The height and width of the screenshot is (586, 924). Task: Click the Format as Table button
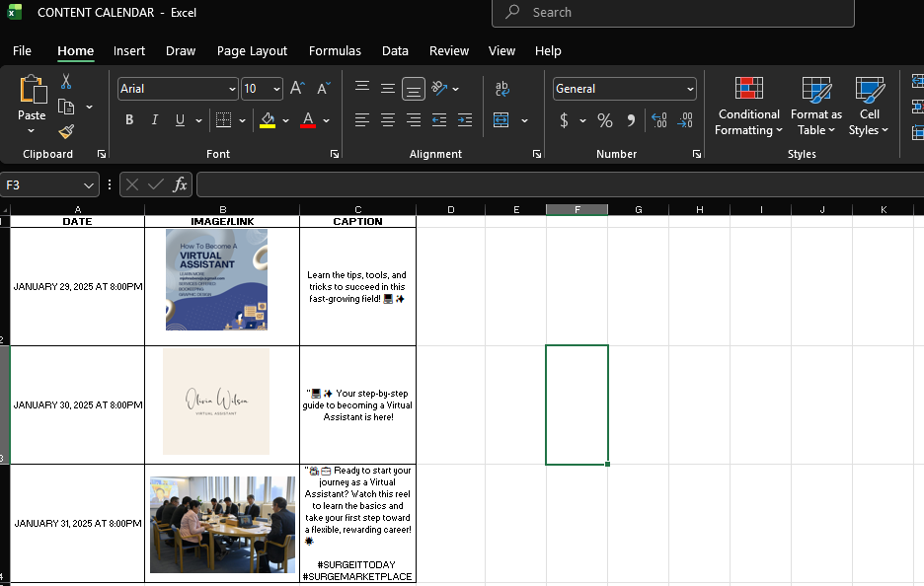(x=815, y=109)
